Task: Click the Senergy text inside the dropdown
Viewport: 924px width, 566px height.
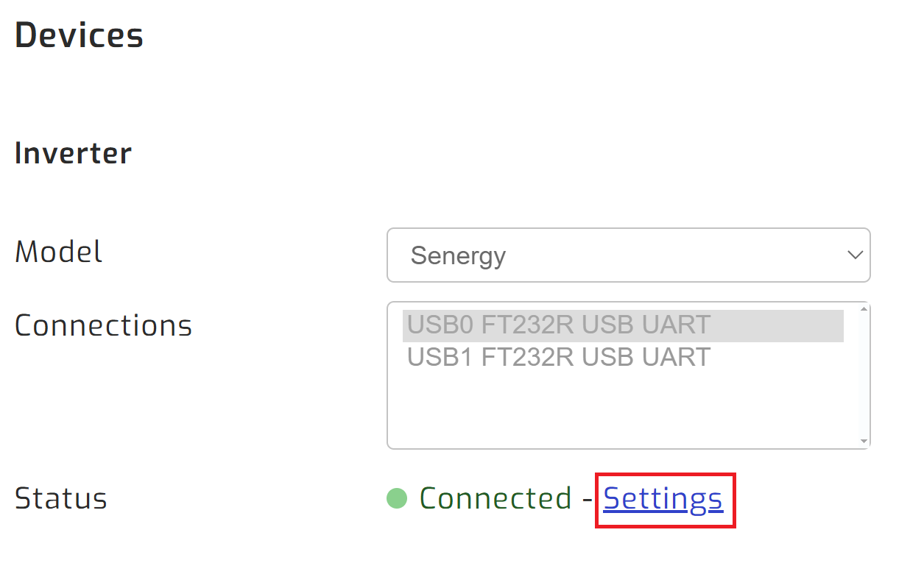Action: pyautogui.click(x=458, y=255)
